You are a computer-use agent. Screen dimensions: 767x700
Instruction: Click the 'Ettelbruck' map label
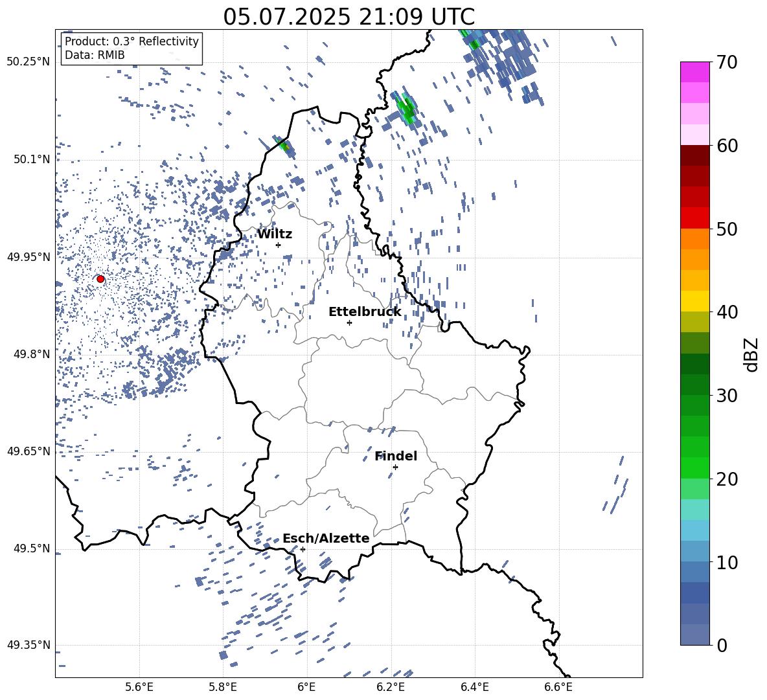pyautogui.click(x=365, y=312)
